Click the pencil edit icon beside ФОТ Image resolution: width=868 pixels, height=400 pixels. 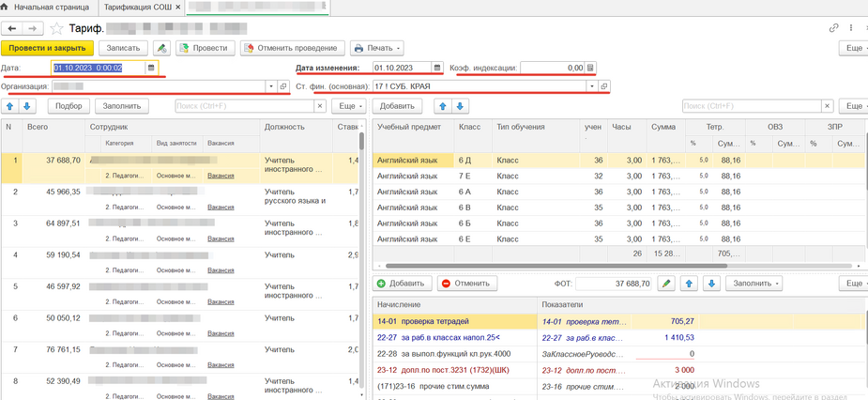point(665,283)
